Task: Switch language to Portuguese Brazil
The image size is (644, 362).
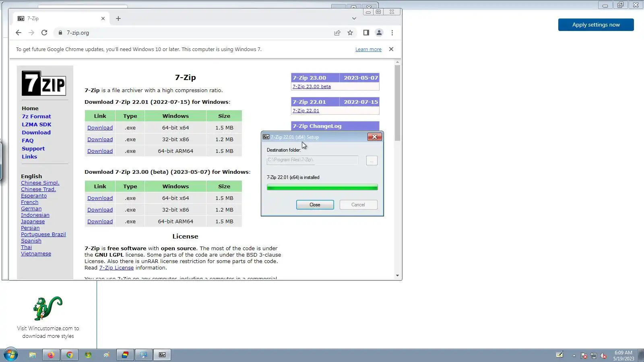Action: coord(43,234)
